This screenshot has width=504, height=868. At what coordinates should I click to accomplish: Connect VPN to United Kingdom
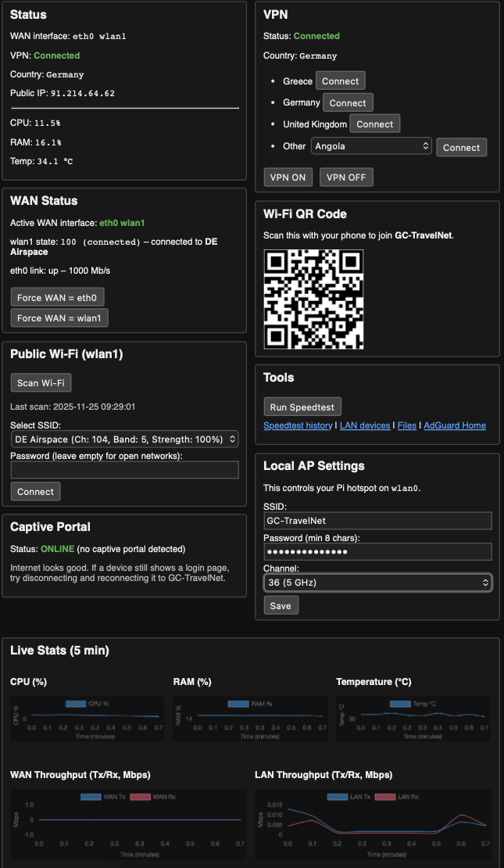(x=374, y=124)
